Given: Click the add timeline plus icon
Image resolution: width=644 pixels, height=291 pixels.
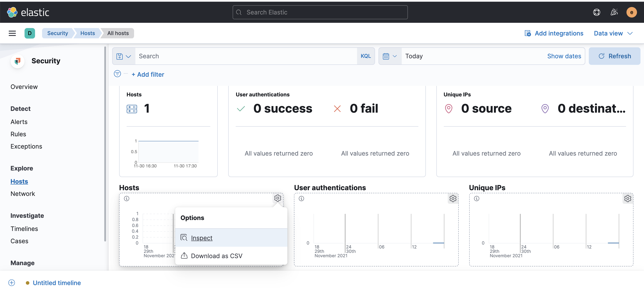Looking at the screenshot, I should (x=11, y=283).
